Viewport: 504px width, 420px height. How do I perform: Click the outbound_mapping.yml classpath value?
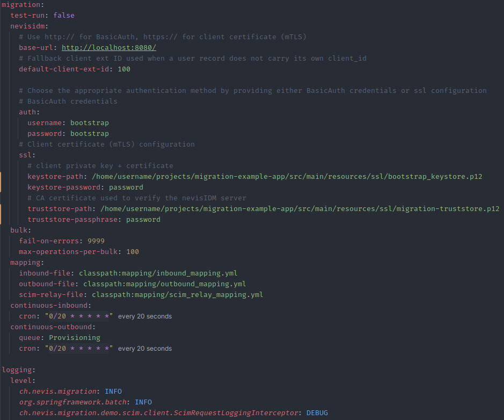click(x=165, y=284)
